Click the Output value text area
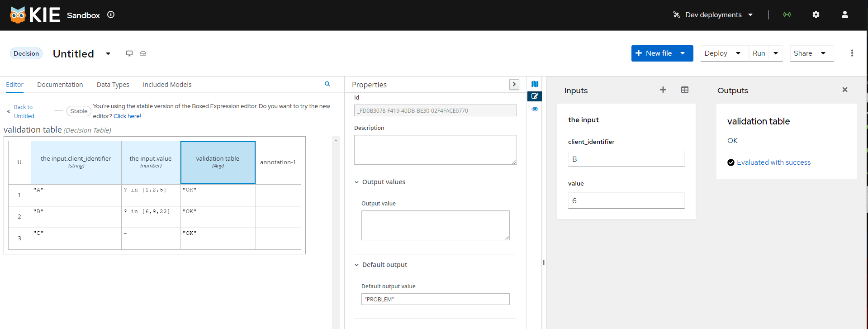 coord(436,225)
